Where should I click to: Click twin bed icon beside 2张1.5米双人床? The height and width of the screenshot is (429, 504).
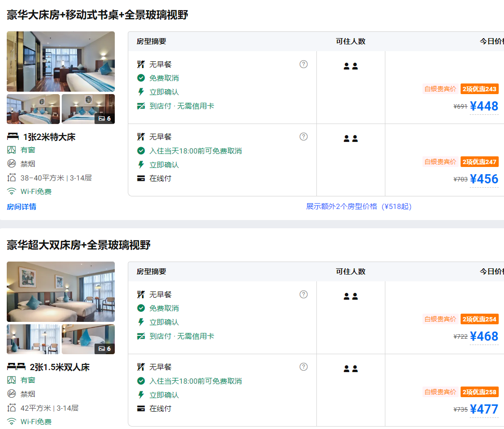click(x=16, y=367)
